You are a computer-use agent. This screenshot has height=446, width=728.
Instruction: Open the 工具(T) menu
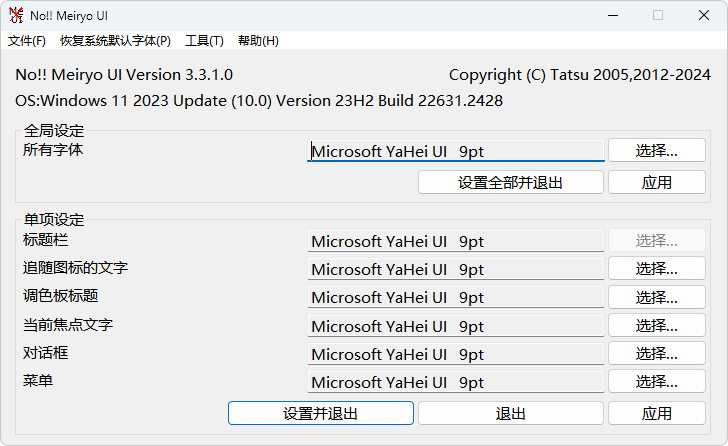(x=204, y=41)
